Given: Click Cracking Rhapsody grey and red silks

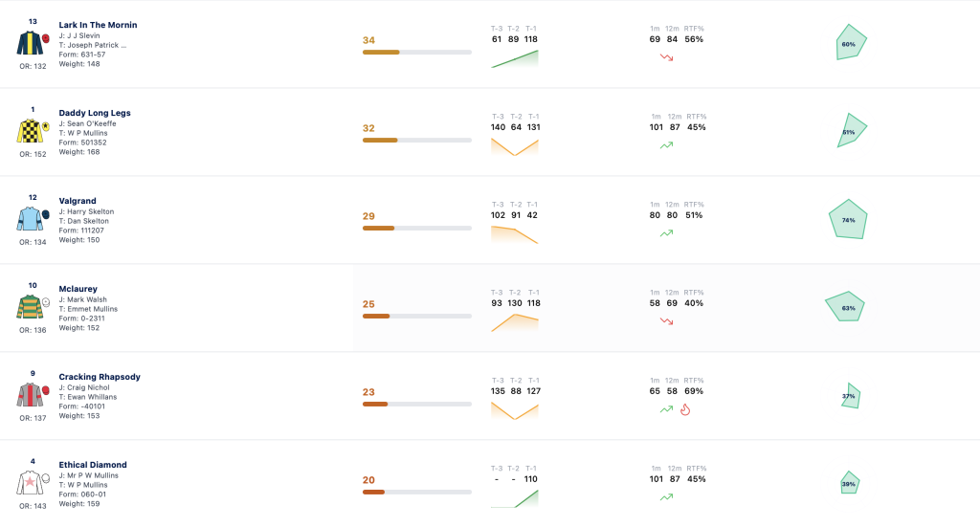Looking at the screenshot, I should point(33,395).
